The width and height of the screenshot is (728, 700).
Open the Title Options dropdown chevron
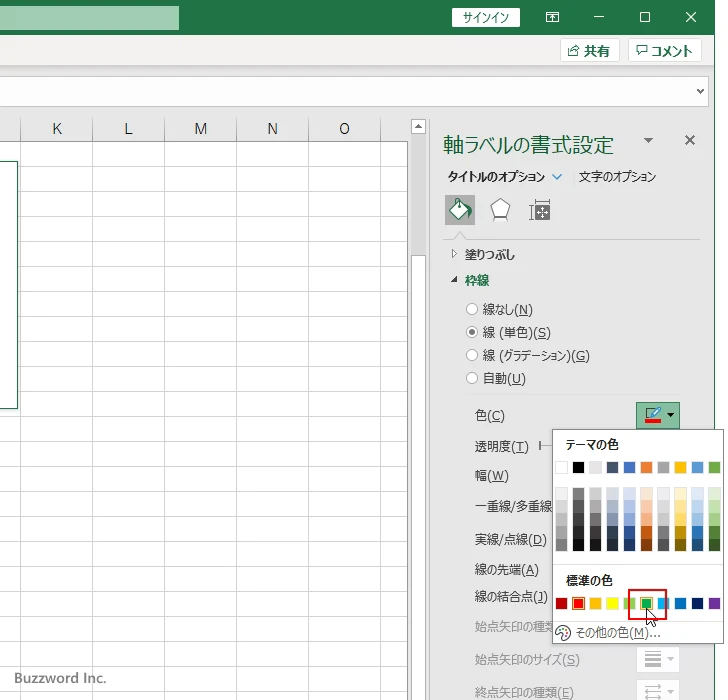[557, 177]
